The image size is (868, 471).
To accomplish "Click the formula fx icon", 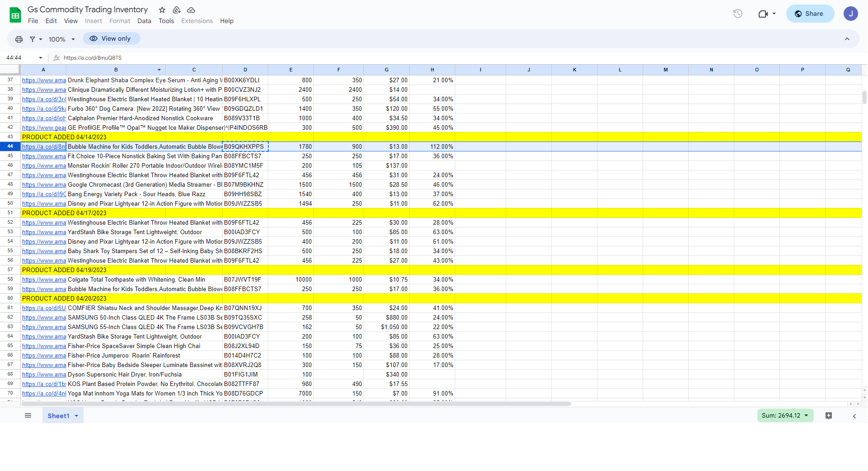I will click(x=56, y=58).
